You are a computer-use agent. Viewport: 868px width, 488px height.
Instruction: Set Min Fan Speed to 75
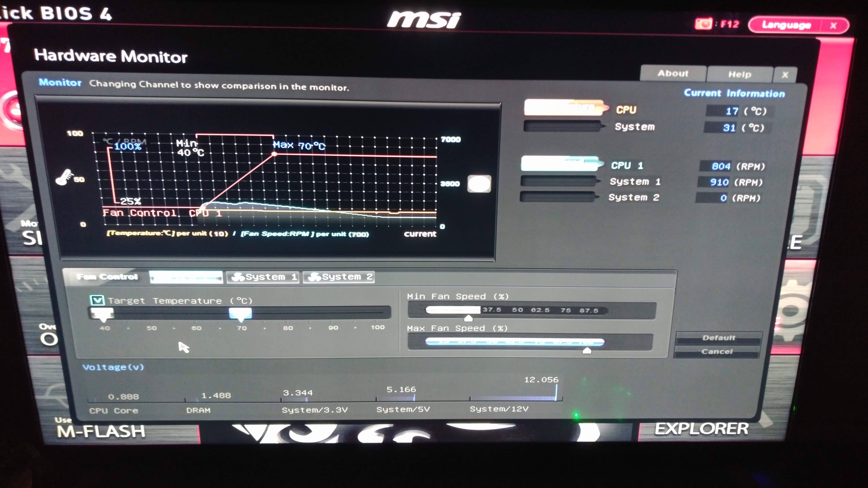point(566,310)
